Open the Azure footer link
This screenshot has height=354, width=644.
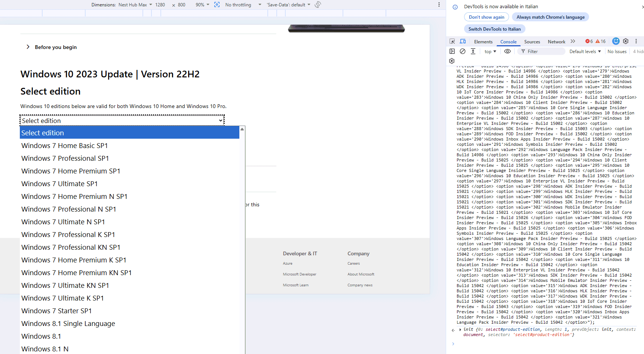coord(288,264)
